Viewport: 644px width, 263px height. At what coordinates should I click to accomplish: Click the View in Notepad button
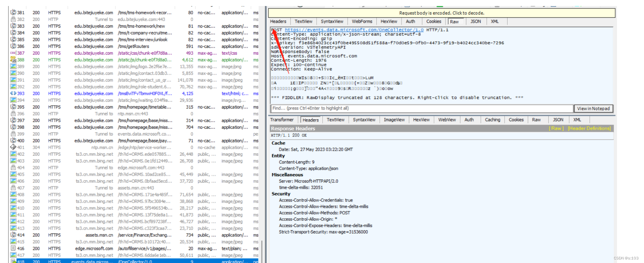click(x=593, y=109)
